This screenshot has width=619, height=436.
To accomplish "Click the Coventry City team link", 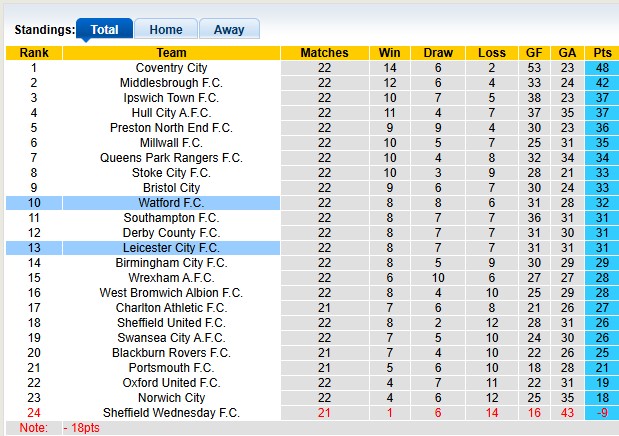I will 171,68.
